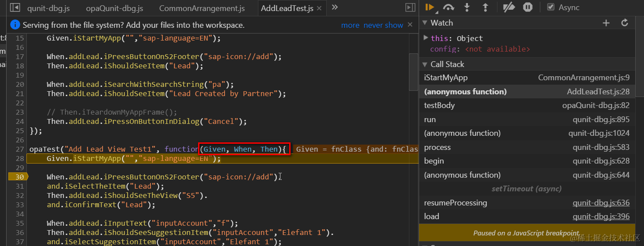Select resumeProcessing call stack frame
This screenshot has height=246, width=644.
527,203
